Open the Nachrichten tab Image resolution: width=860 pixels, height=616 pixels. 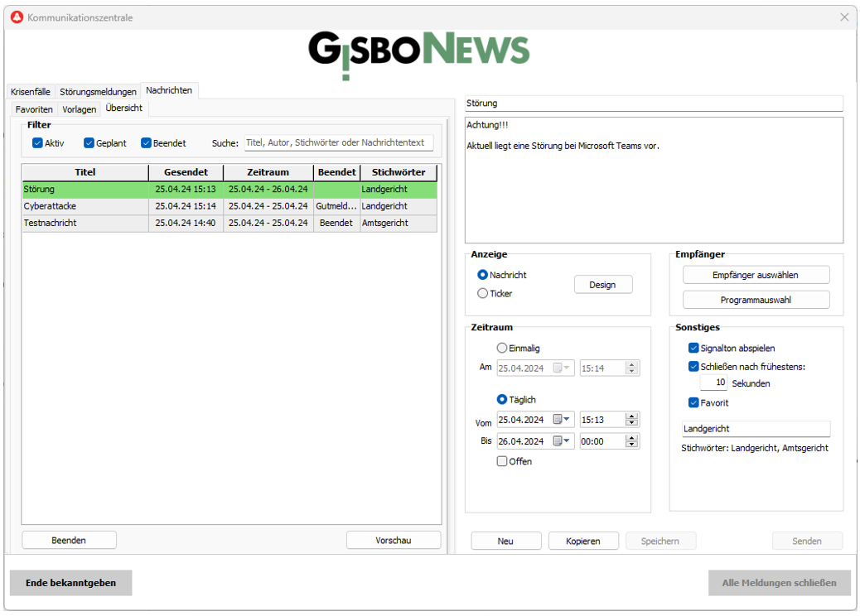[x=169, y=90]
